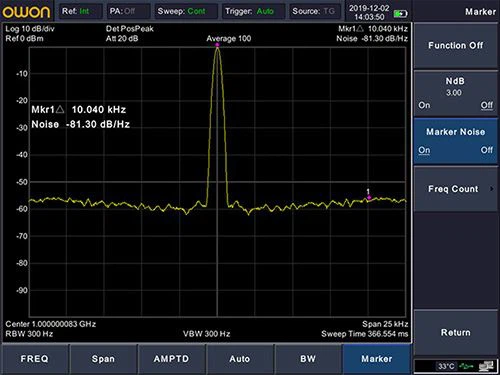Click the top-right Mkr1 10.040 kHz readout
The image size is (500, 375).
373,29
